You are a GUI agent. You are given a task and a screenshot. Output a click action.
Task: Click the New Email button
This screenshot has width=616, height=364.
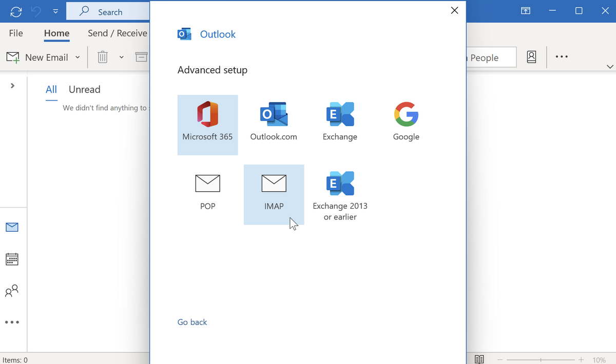coord(38,57)
